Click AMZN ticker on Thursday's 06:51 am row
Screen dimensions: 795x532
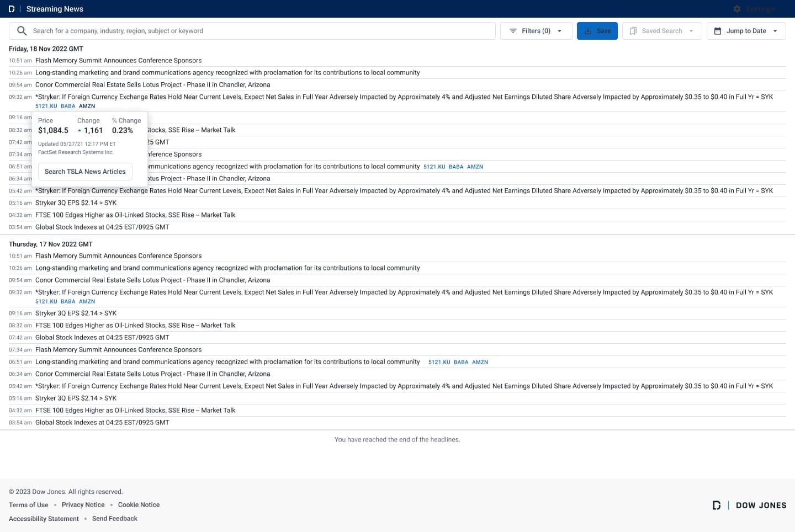480,362
